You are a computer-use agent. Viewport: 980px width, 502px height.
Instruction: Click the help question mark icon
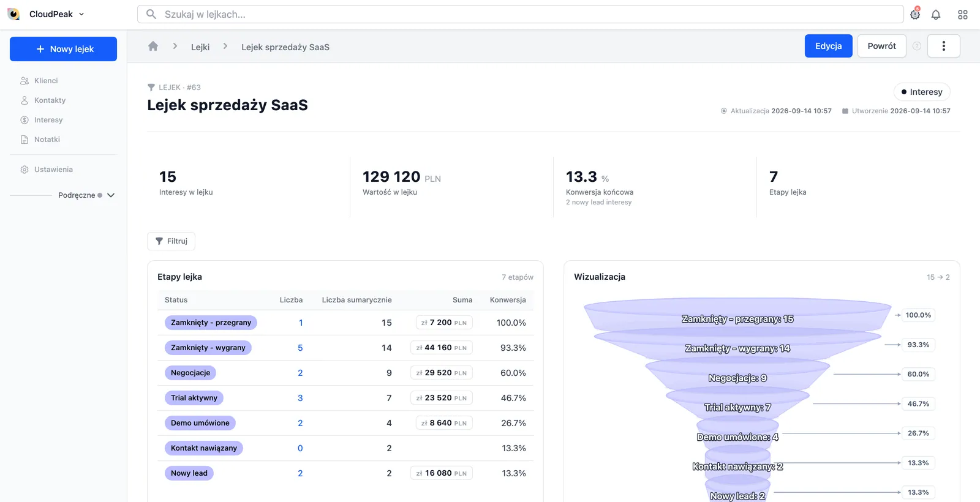coord(917,46)
